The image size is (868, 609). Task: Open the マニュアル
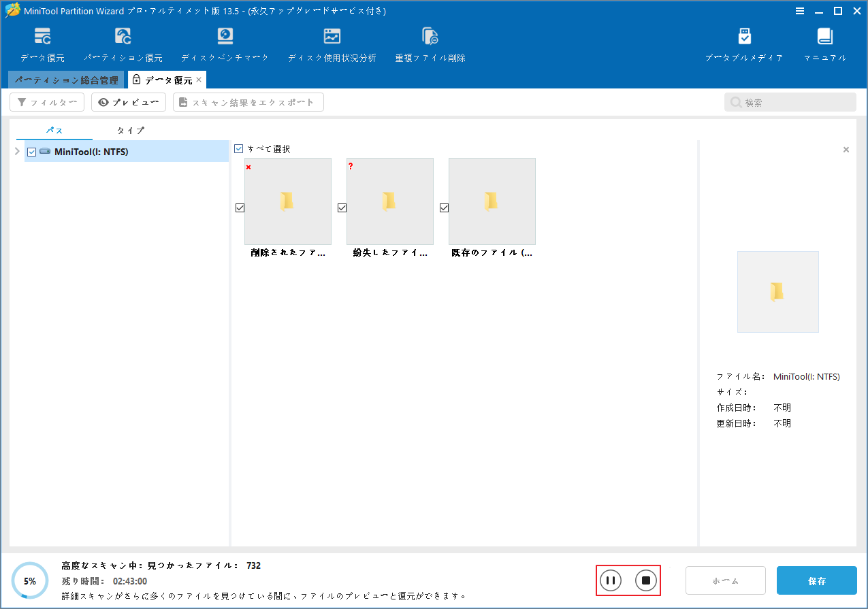pos(824,43)
